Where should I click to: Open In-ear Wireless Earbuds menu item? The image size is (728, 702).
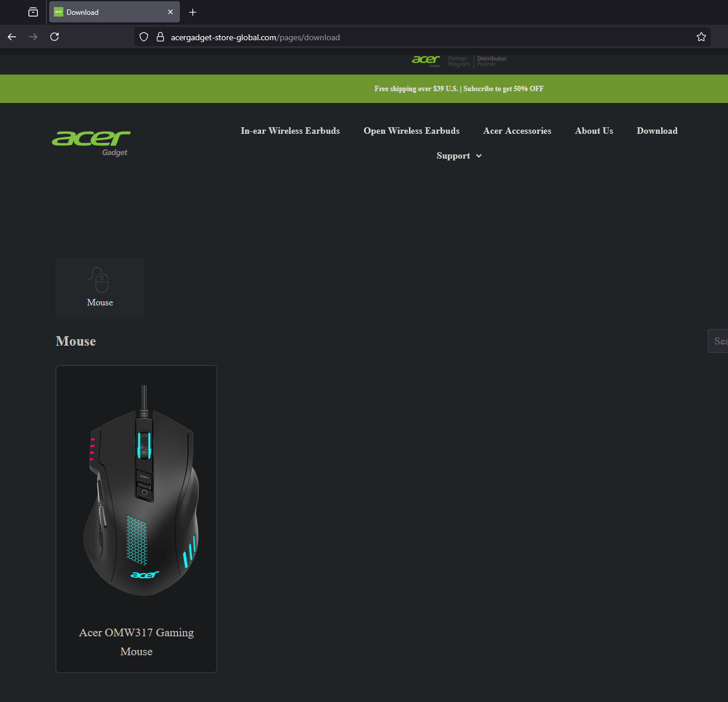tap(290, 131)
